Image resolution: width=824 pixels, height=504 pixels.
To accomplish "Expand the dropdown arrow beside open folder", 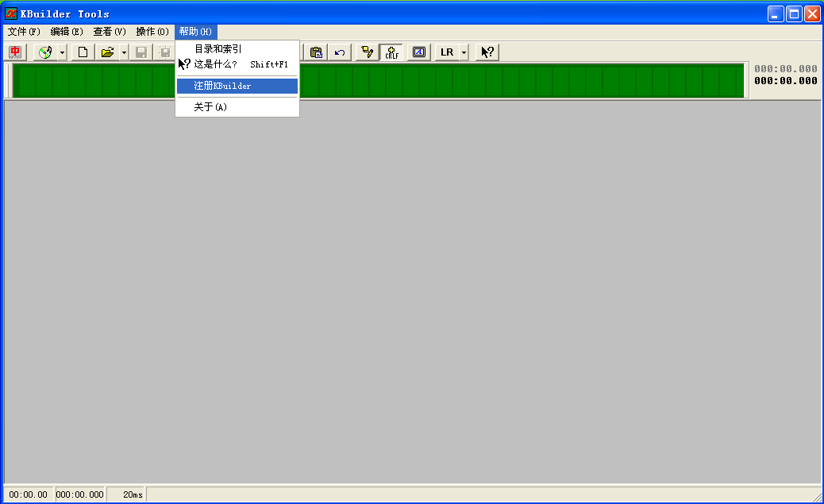I will (x=124, y=52).
